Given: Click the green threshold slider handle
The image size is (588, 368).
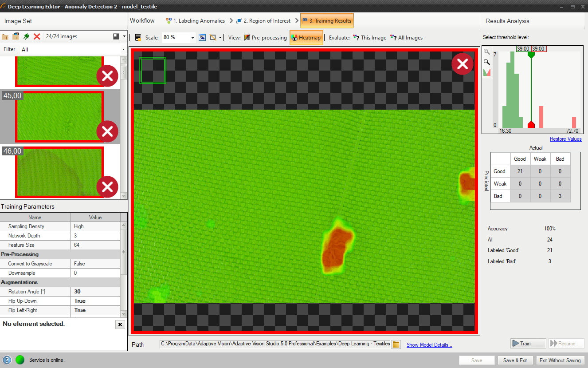Looking at the screenshot, I should pyautogui.click(x=531, y=55).
